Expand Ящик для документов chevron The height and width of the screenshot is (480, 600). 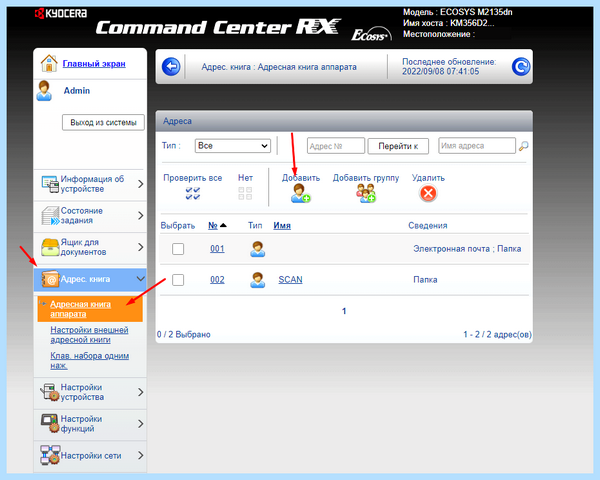140,247
